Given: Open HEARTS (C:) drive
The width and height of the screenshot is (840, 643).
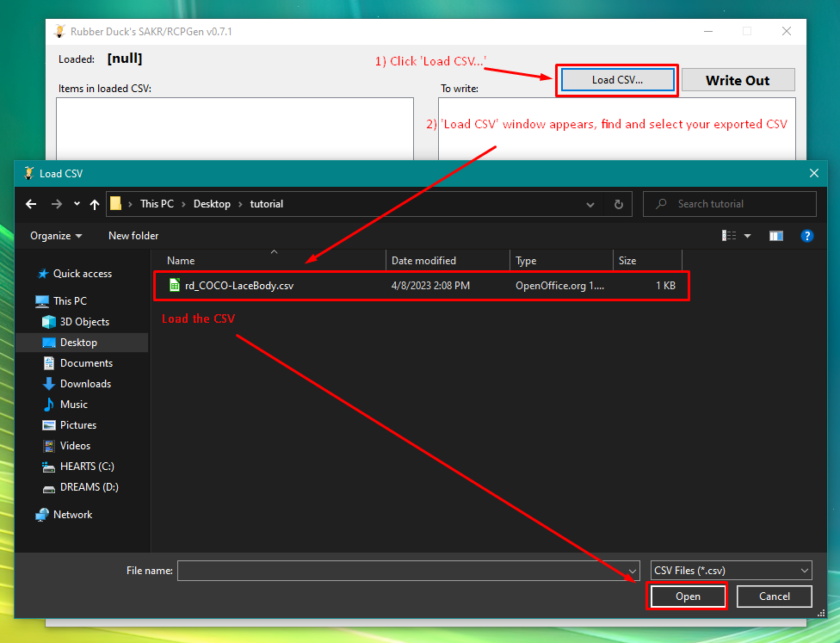Looking at the screenshot, I should tap(87, 467).
